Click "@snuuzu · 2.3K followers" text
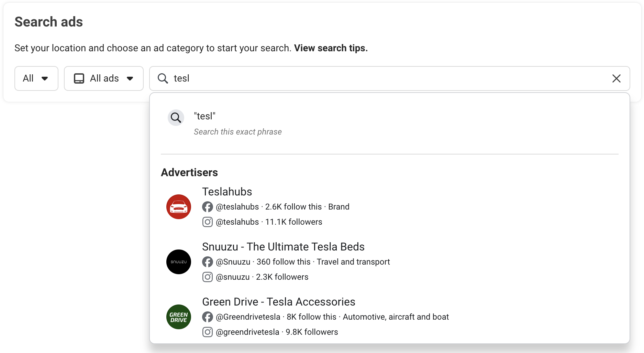 click(262, 277)
